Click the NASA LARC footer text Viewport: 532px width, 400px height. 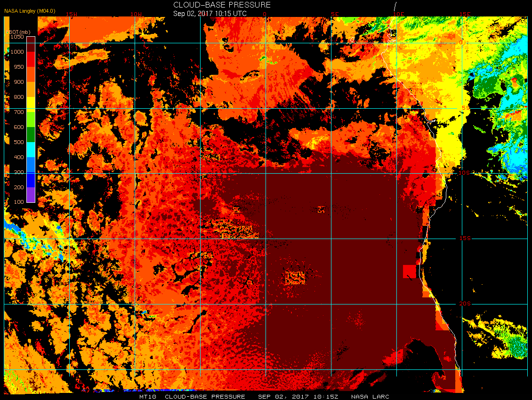pos(370,397)
